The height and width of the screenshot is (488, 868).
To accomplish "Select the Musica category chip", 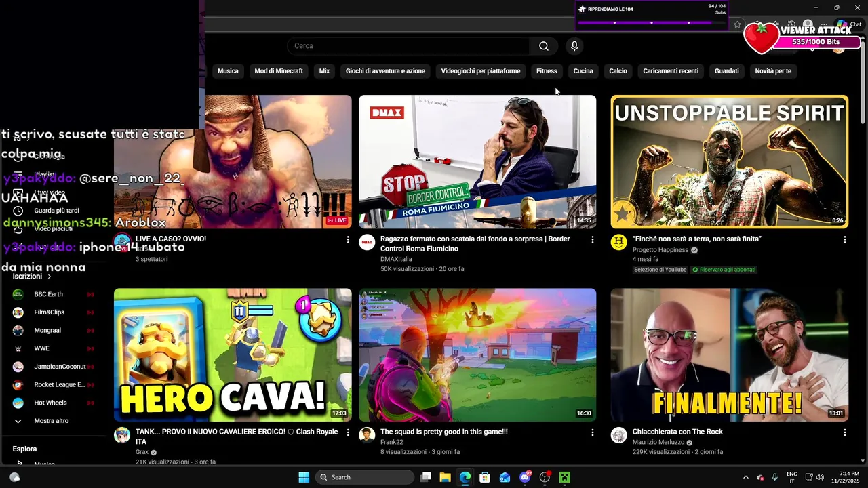I will pyautogui.click(x=228, y=71).
